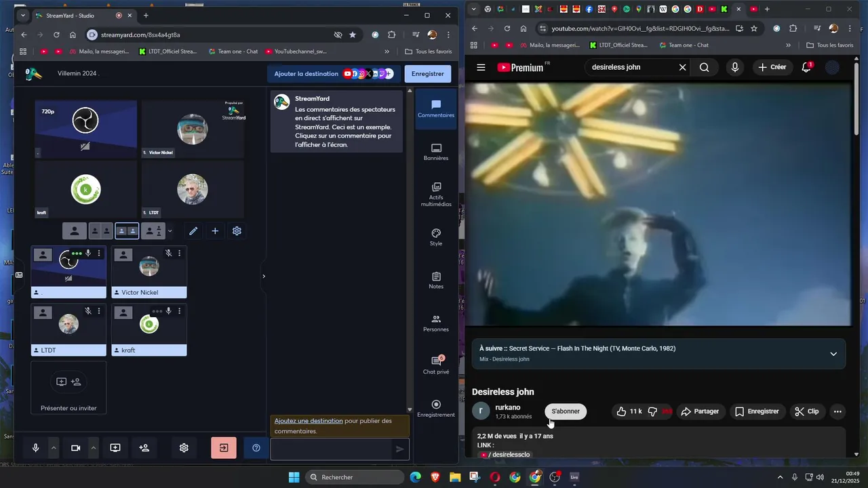
Task: Expand microphone options arrow
Action: click(x=54, y=448)
